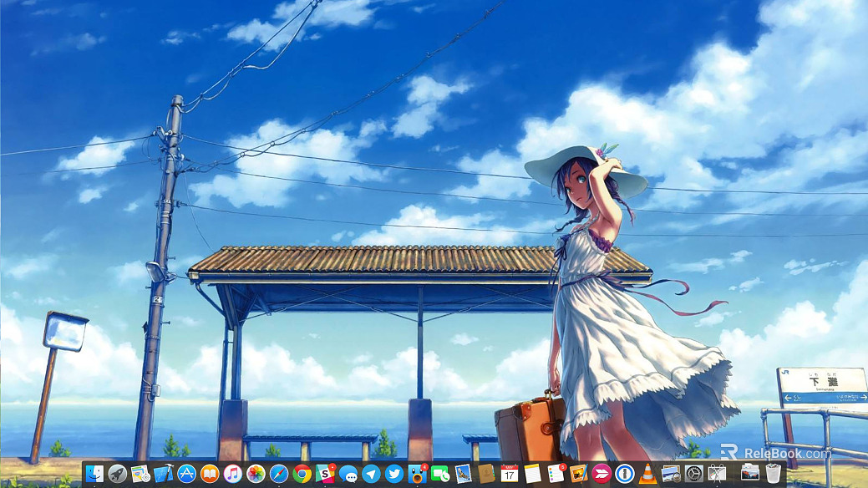Open Finder from the Dock
Image resolution: width=868 pixels, height=488 pixels.
pos(94,474)
